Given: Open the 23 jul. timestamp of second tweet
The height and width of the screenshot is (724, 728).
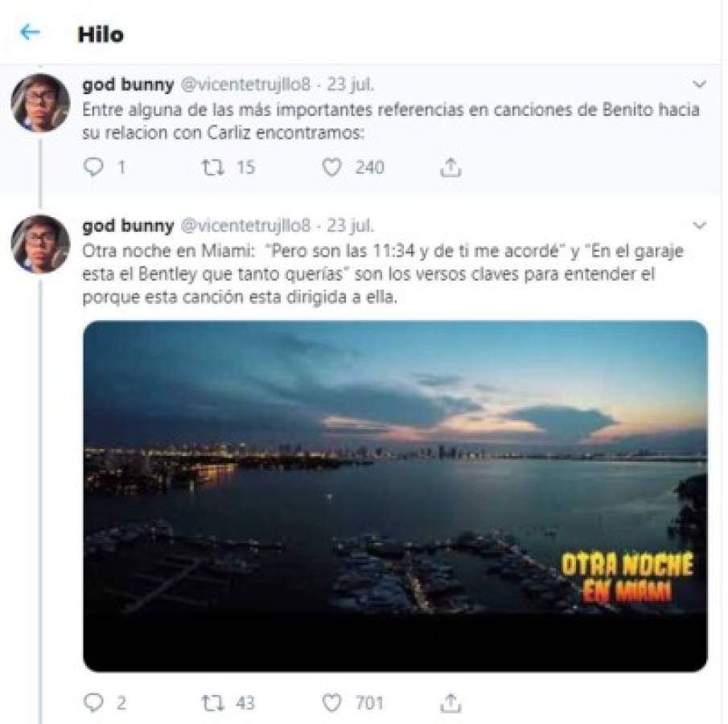Looking at the screenshot, I should coord(351,226).
